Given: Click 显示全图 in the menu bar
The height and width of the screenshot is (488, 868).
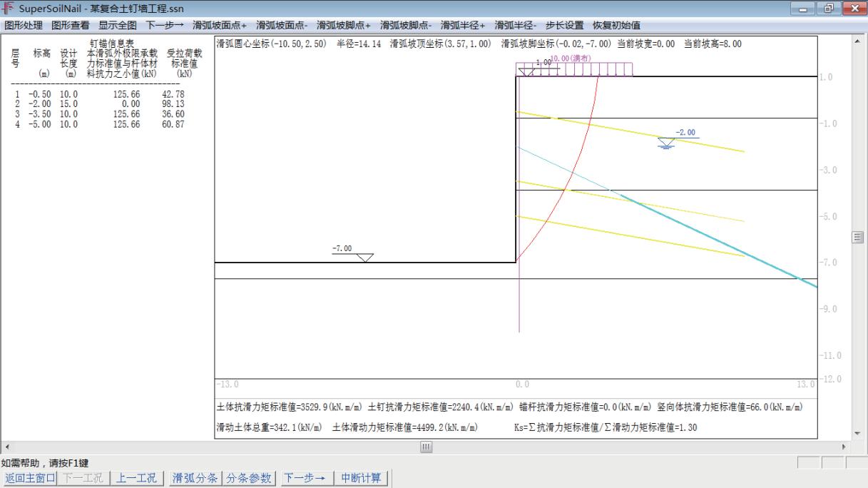Looking at the screenshot, I should coord(118,25).
